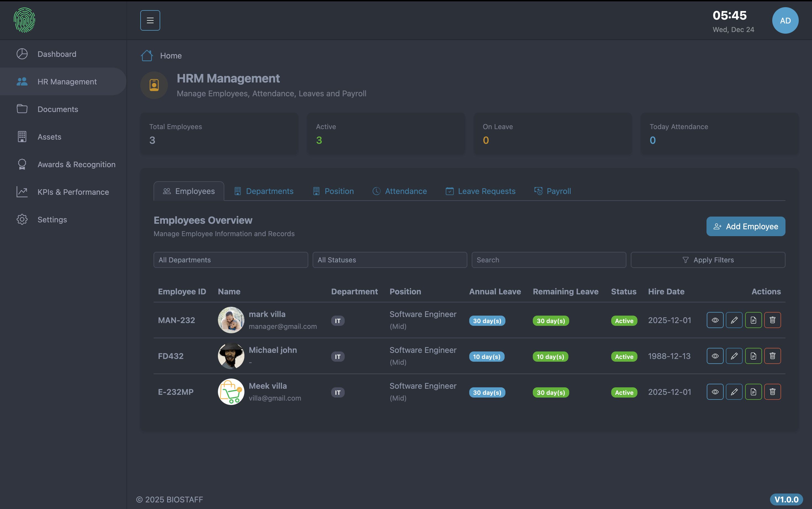Click the fingerprint logo icon
Image resolution: width=812 pixels, height=509 pixels.
[25, 20]
